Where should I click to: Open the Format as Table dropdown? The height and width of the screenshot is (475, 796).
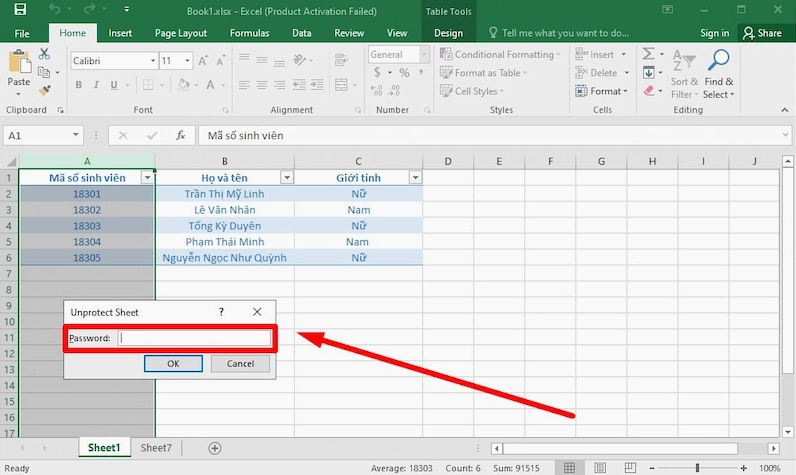[x=483, y=73]
